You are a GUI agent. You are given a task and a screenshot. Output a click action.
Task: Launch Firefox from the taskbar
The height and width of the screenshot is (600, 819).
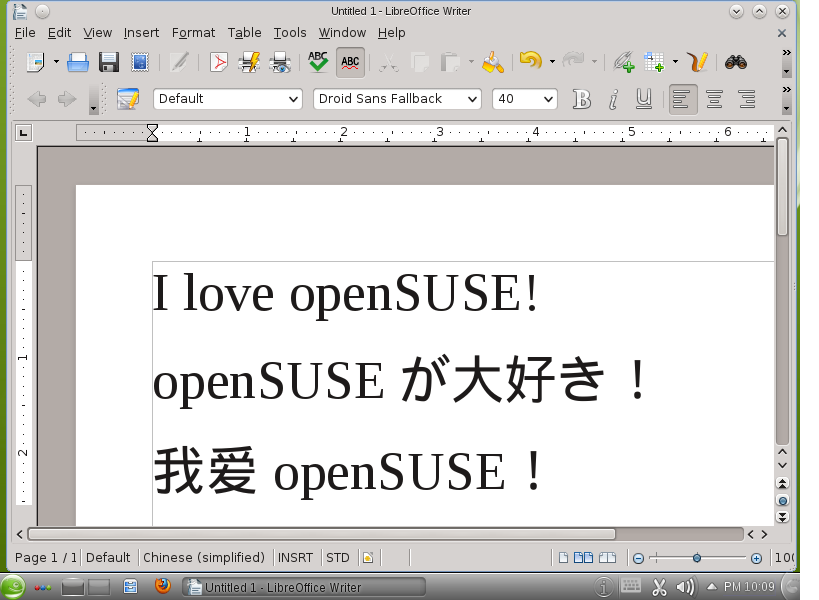pyautogui.click(x=162, y=587)
